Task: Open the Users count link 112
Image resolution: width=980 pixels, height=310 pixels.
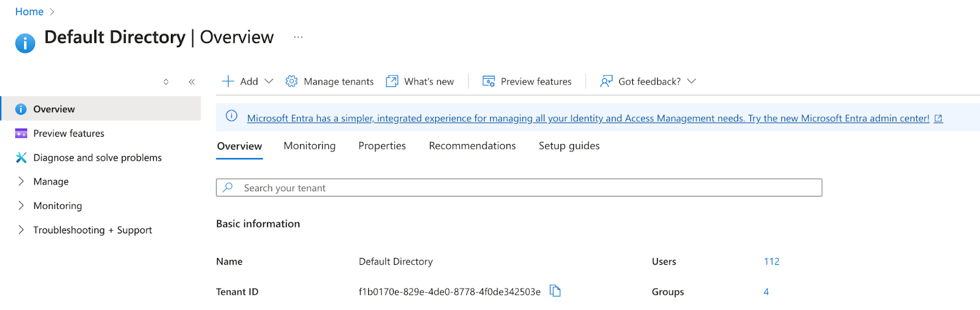Action: pos(772,262)
